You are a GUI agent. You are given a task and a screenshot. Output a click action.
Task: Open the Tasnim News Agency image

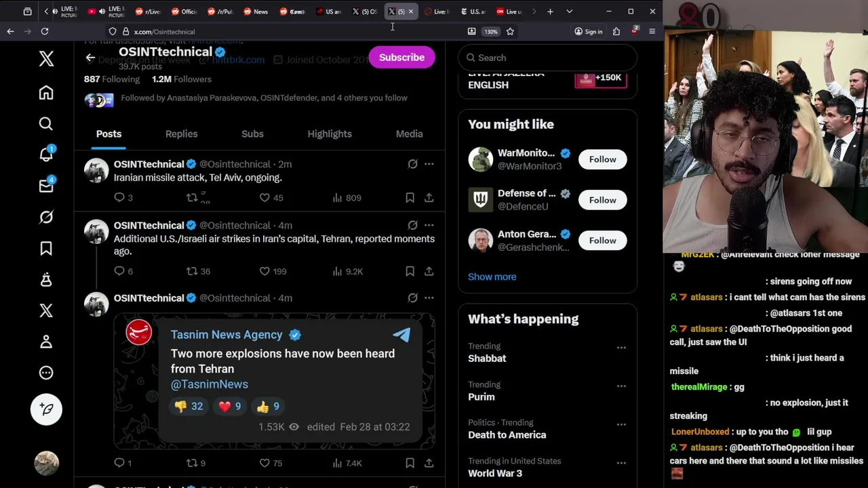click(274, 381)
